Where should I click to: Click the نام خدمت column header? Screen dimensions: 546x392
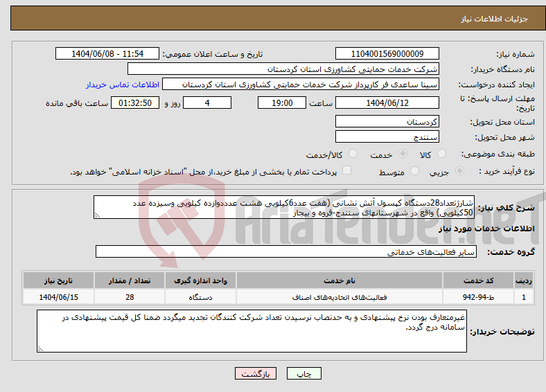pos(339,280)
